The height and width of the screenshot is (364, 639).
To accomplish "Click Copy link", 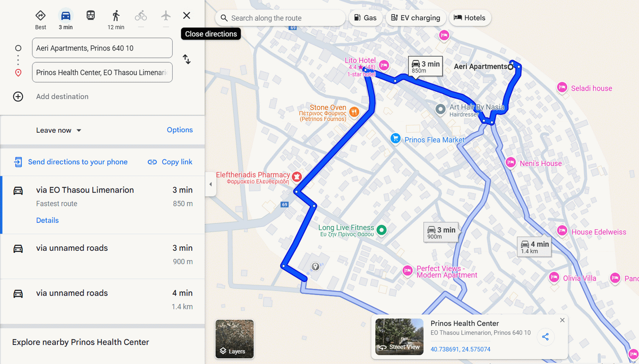I will (170, 162).
